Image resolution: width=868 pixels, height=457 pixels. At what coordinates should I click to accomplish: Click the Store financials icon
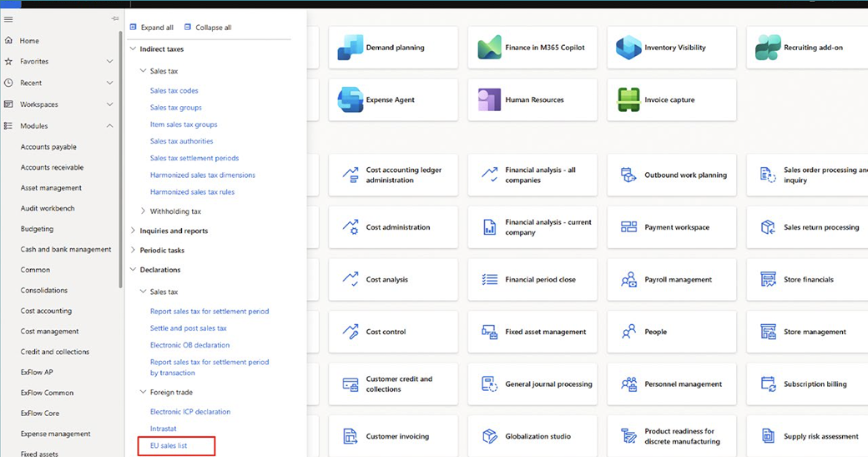[x=768, y=280]
